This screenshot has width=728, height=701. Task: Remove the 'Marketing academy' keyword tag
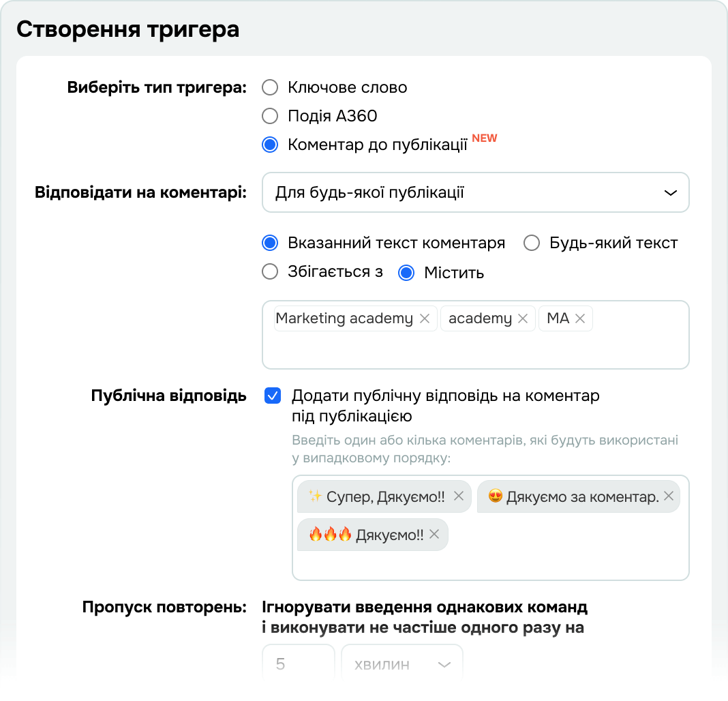point(425,318)
